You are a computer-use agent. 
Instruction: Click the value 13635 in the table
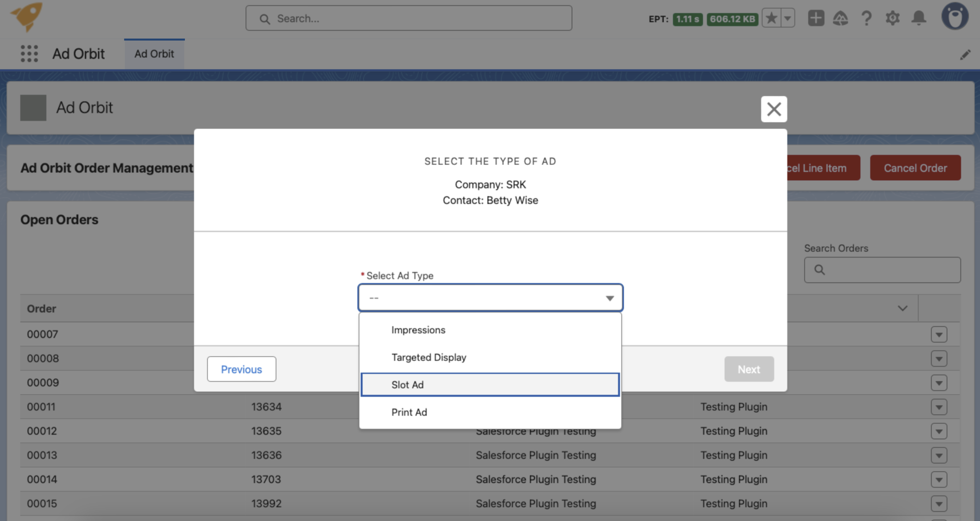(x=266, y=431)
